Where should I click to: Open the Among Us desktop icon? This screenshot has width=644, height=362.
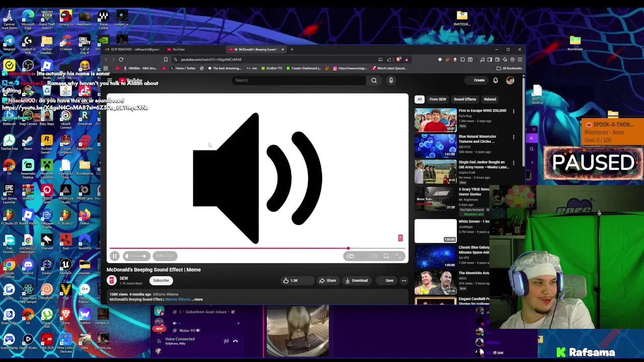tap(65, 19)
